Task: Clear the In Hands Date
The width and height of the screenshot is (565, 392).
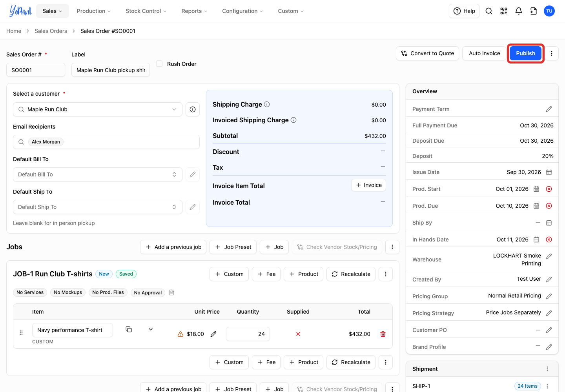Action: pos(549,240)
